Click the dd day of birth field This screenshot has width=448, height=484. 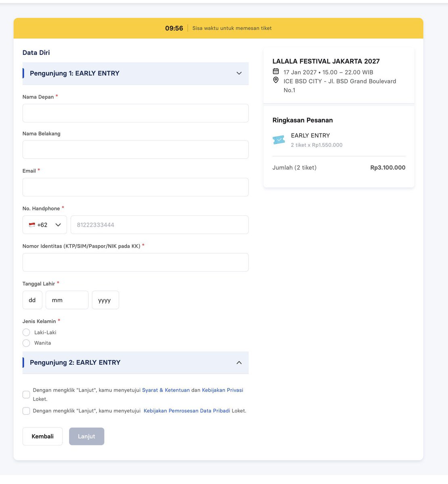pos(32,300)
